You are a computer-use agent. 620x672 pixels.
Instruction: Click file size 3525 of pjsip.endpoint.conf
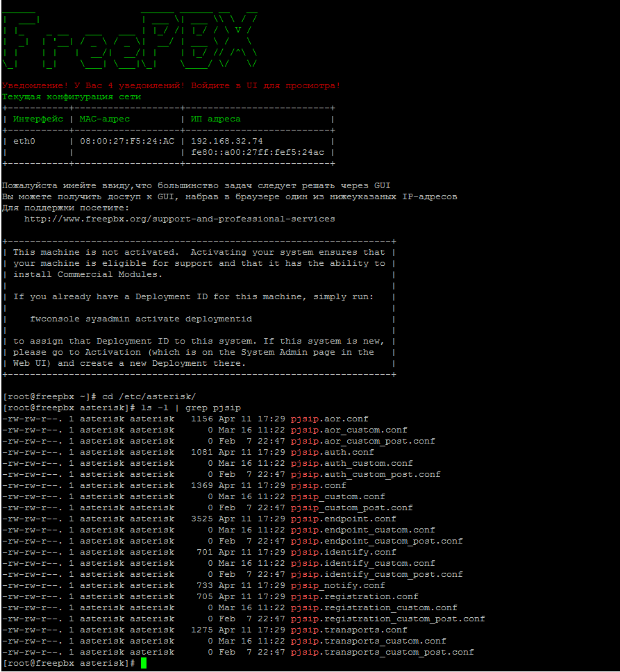[x=202, y=519]
